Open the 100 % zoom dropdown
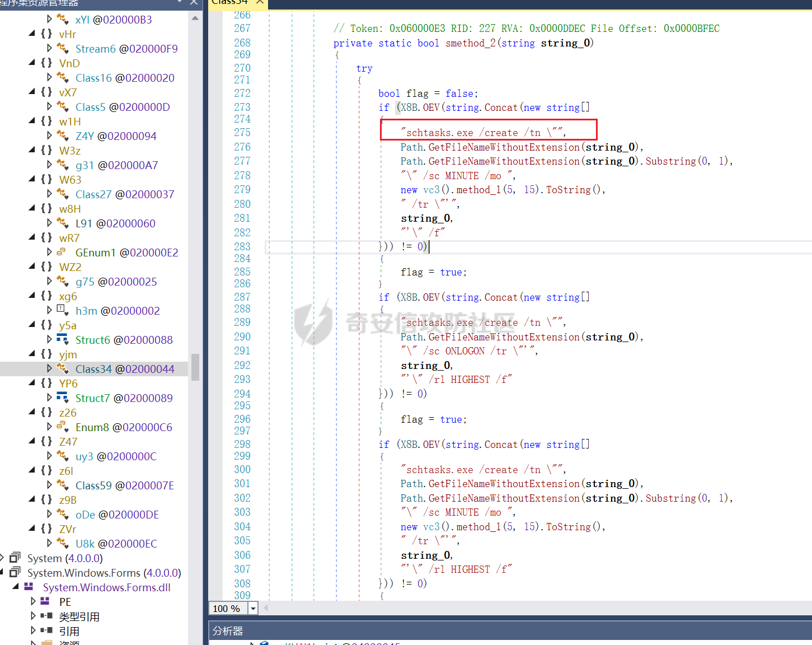812x645 pixels. click(253, 609)
